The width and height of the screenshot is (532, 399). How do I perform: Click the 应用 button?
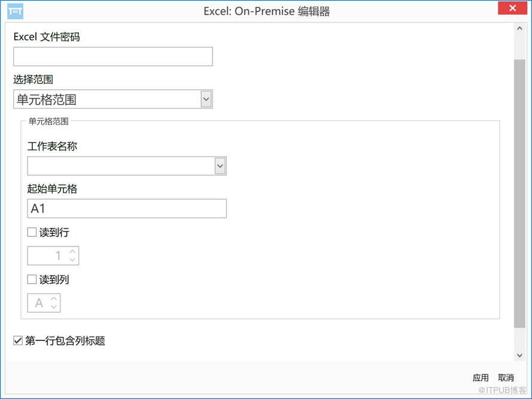(x=481, y=377)
